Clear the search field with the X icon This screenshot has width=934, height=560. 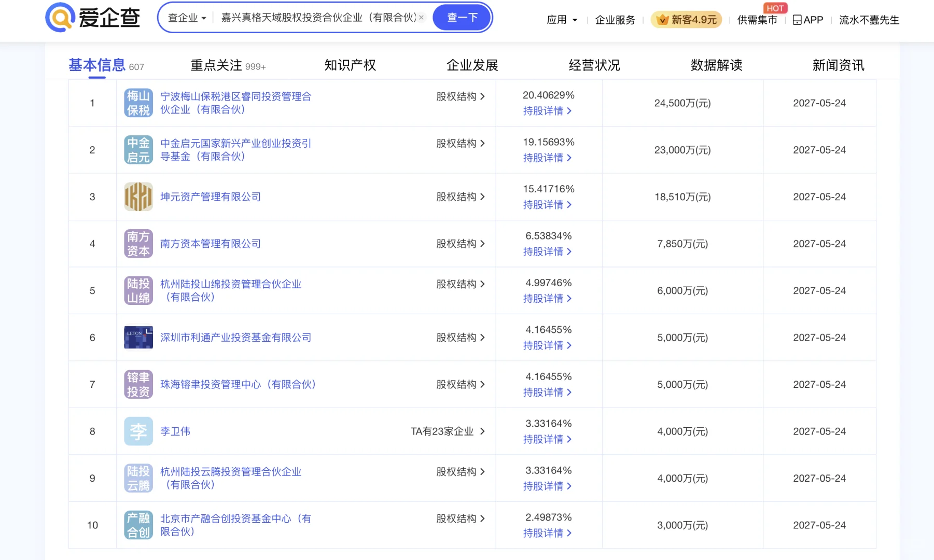(421, 18)
